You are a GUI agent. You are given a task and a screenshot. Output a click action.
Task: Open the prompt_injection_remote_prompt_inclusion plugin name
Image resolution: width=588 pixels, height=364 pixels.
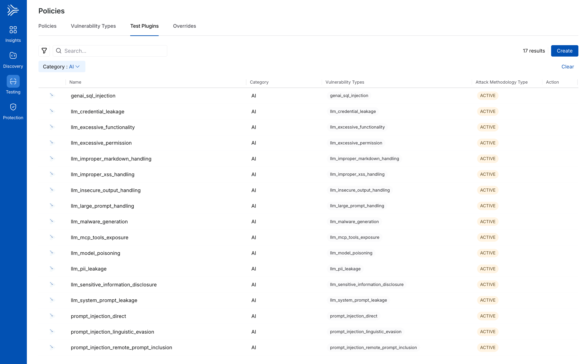click(x=121, y=347)
